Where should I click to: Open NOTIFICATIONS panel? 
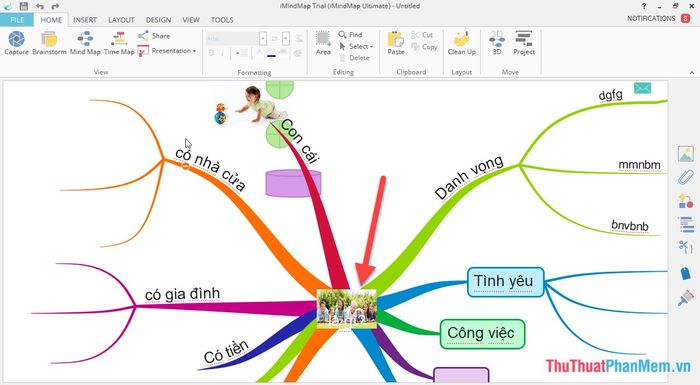pyautogui.click(x=651, y=18)
